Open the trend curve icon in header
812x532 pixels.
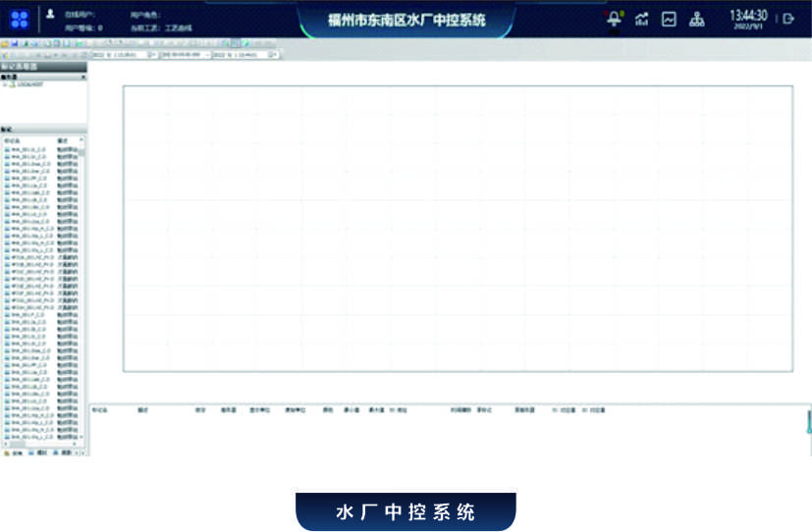click(x=642, y=19)
